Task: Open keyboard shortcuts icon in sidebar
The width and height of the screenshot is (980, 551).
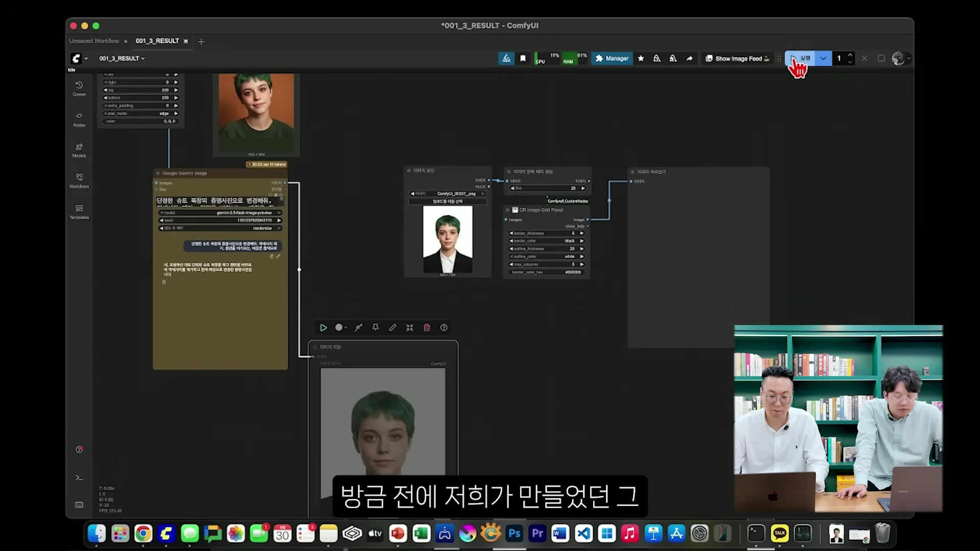Action: [x=79, y=505]
